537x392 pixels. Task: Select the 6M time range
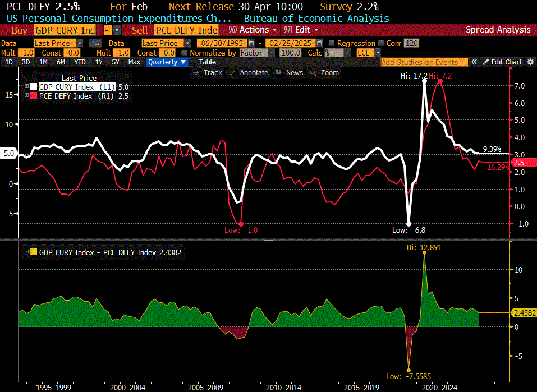61,62
